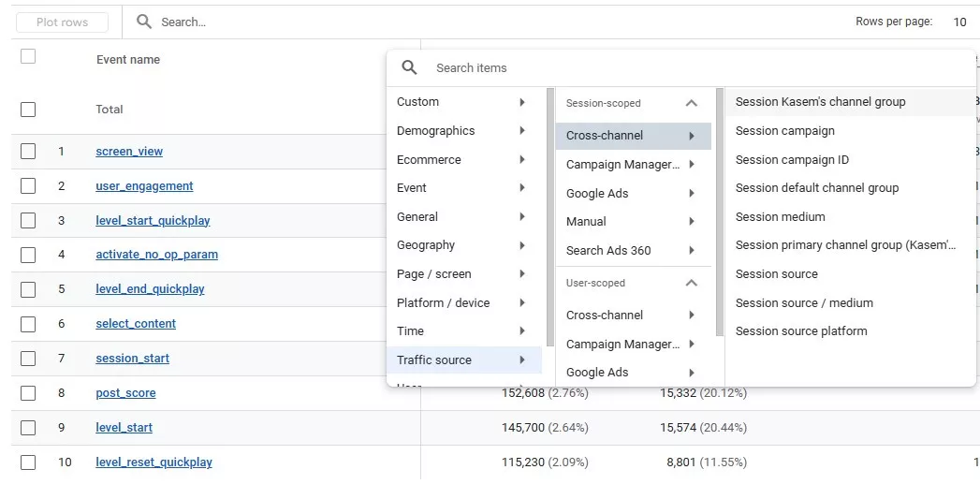Open the user_engagement event link
The image size is (980, 499).
(x=144, y=186)
